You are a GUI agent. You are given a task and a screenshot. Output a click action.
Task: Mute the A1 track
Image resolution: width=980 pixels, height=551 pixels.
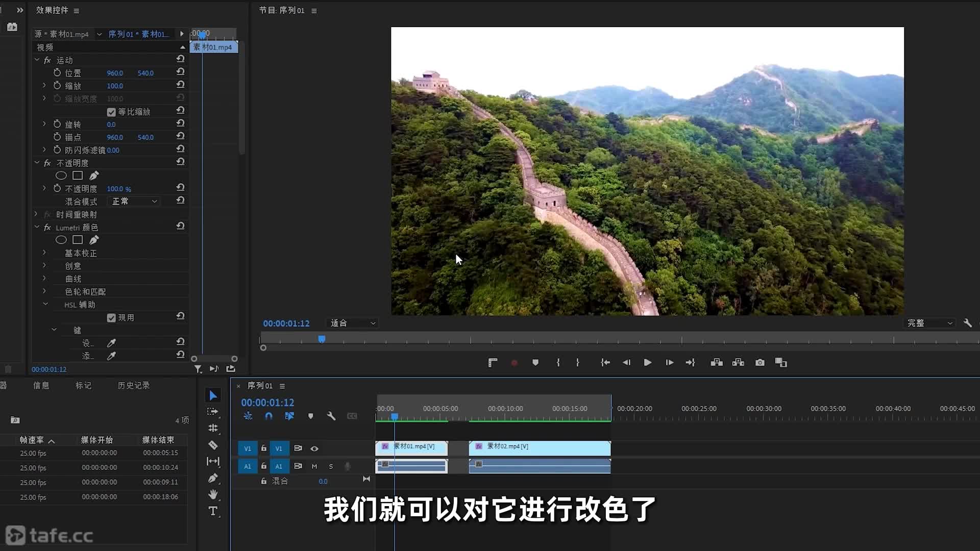click(x=314, y=466)
